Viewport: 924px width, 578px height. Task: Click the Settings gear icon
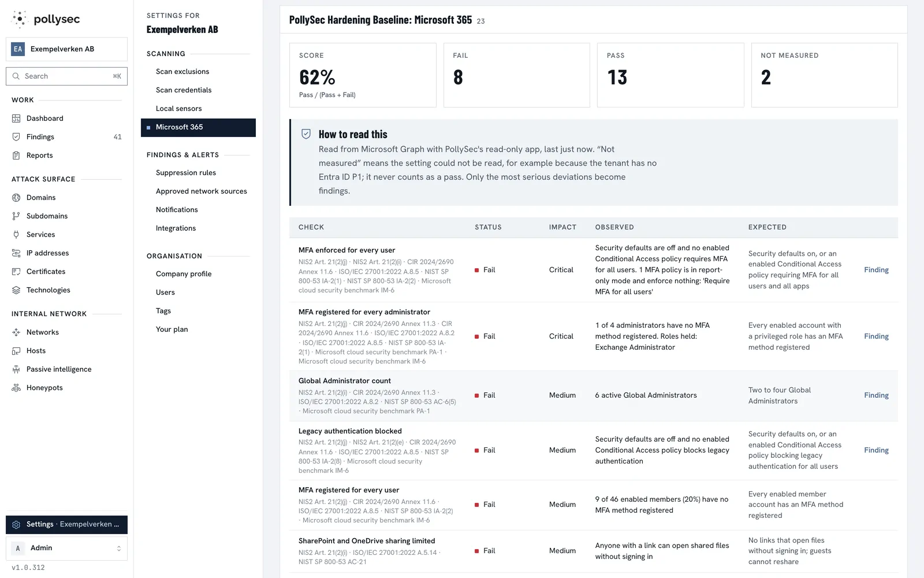point(16,524)
